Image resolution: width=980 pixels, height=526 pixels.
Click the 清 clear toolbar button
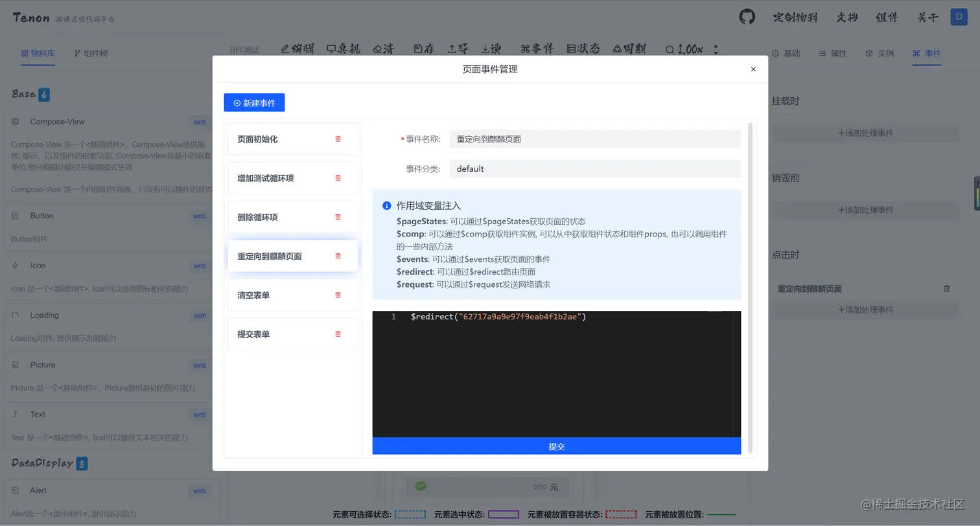[383, 49]
